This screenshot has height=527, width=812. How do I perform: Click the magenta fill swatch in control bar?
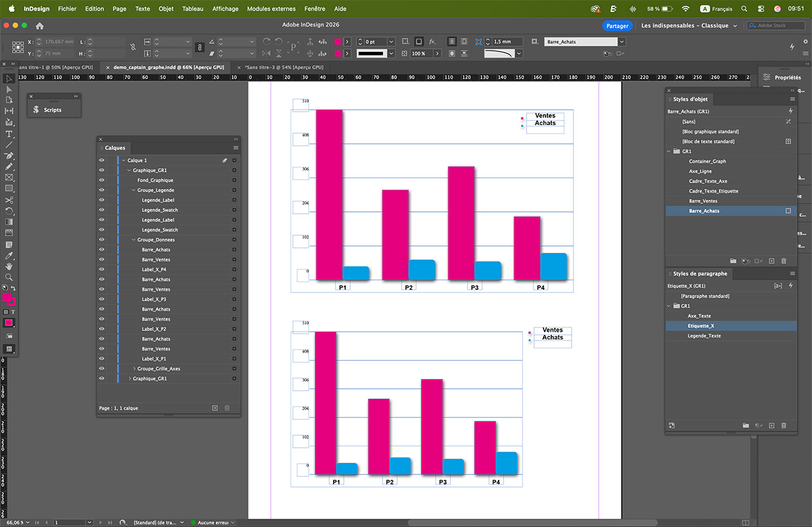[338, 42]
